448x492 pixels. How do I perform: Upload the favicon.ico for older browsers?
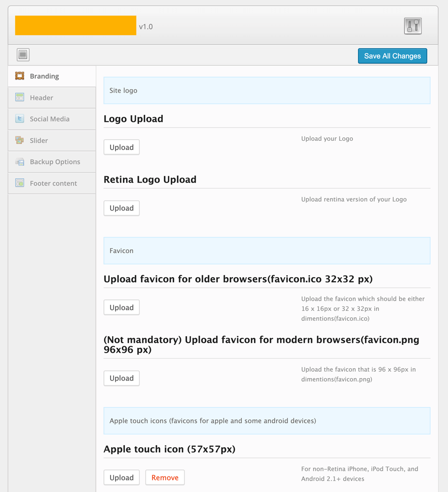(x=121, y=307)
